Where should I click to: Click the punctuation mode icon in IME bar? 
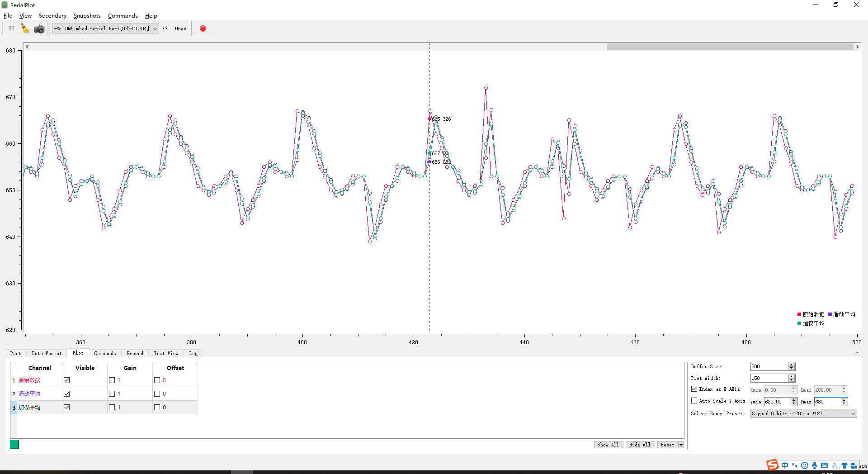(795, 465)
